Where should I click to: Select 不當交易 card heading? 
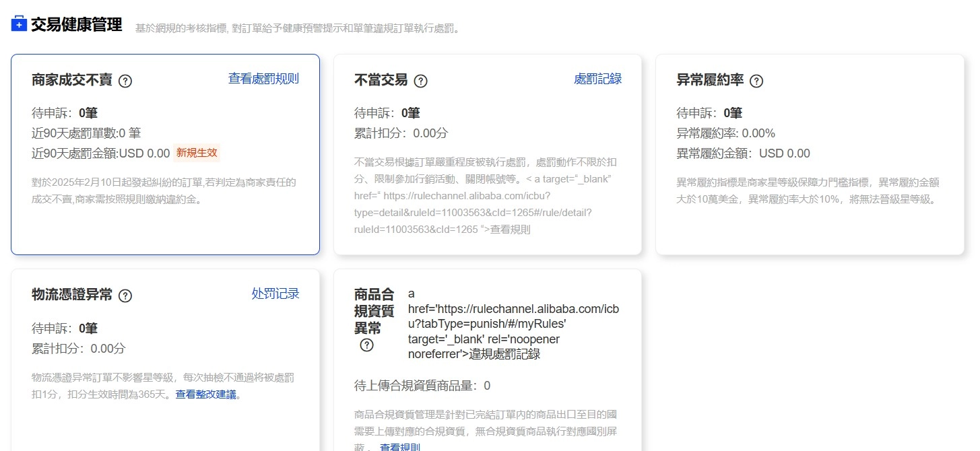pyautogui.click(x=381, y=80)
